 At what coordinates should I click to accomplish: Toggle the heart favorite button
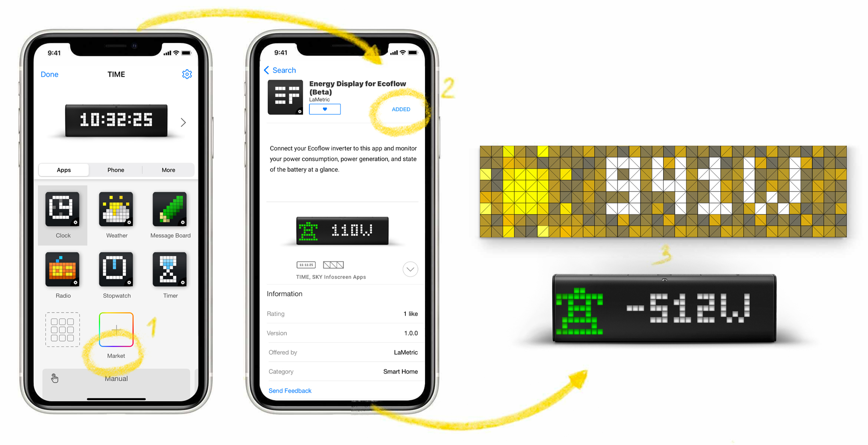click(x=324, y=109)
